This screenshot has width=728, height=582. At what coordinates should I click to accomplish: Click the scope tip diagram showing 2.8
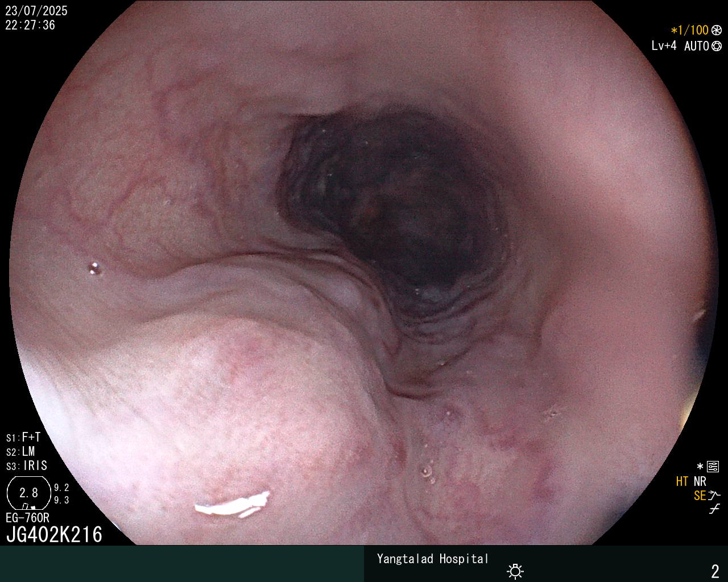[x=28, y=493]
